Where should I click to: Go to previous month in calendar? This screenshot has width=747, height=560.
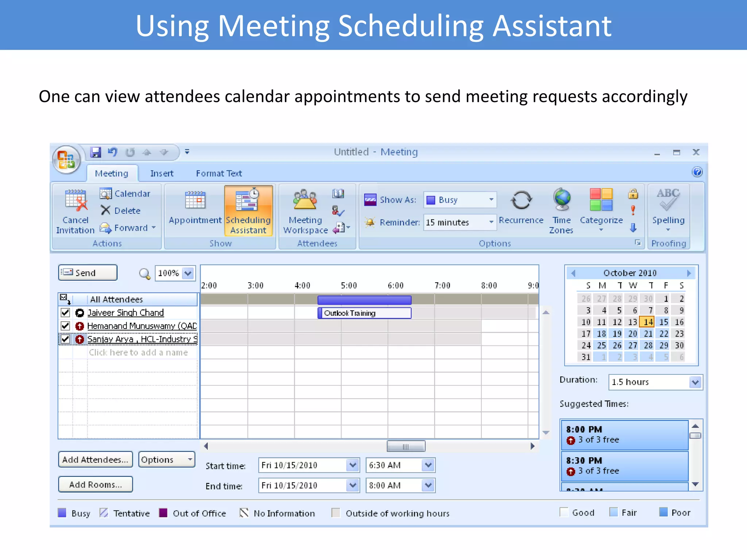(x=573, y=273)
